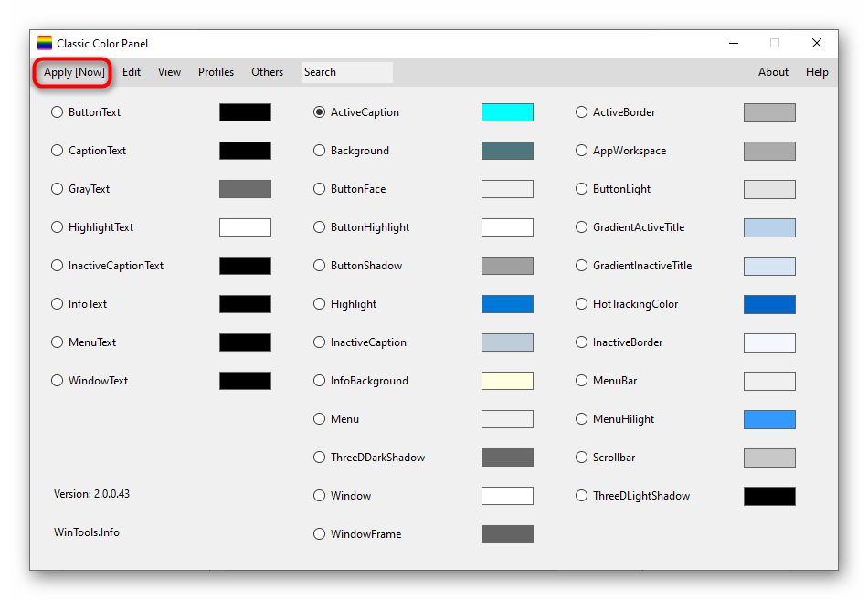Viewport: 868px width, 600px height.
Task: Click the MenuHilight blue color swatch
Action: click(x=769, y=419)
